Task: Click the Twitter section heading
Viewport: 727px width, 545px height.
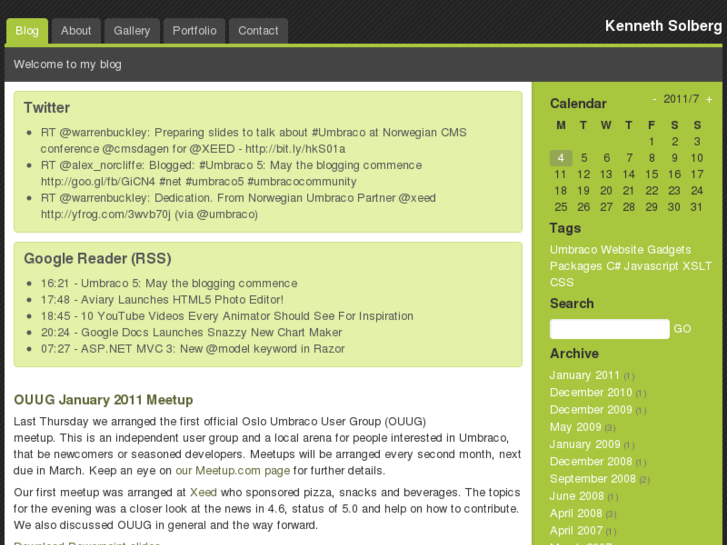Action: (47, 108)
